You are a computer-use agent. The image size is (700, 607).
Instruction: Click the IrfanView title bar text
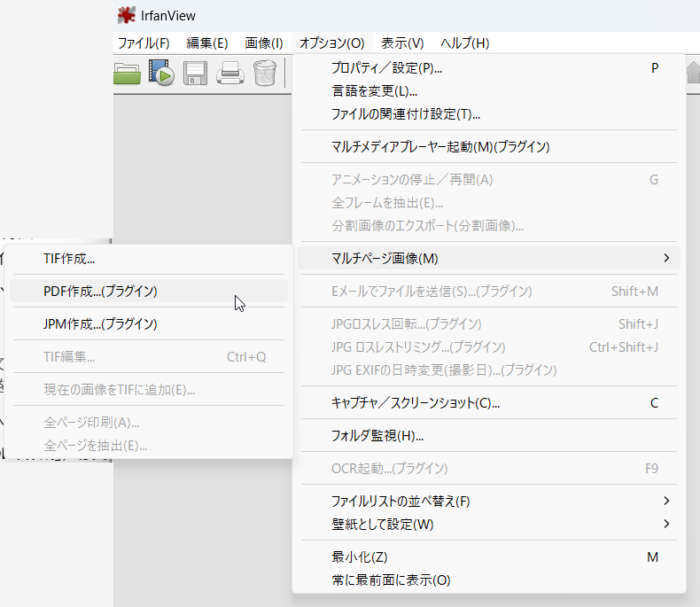click(167, 16)
